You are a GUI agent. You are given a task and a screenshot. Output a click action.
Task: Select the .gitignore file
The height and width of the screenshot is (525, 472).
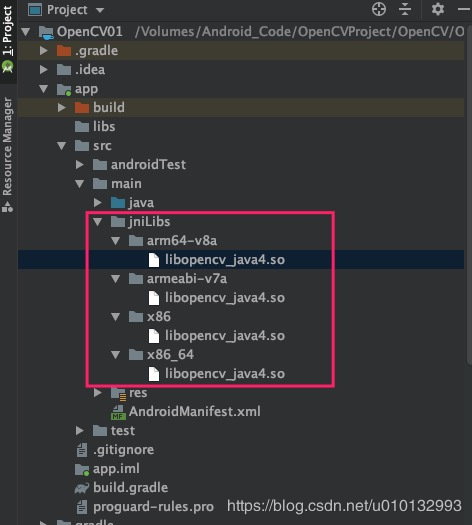115,450
